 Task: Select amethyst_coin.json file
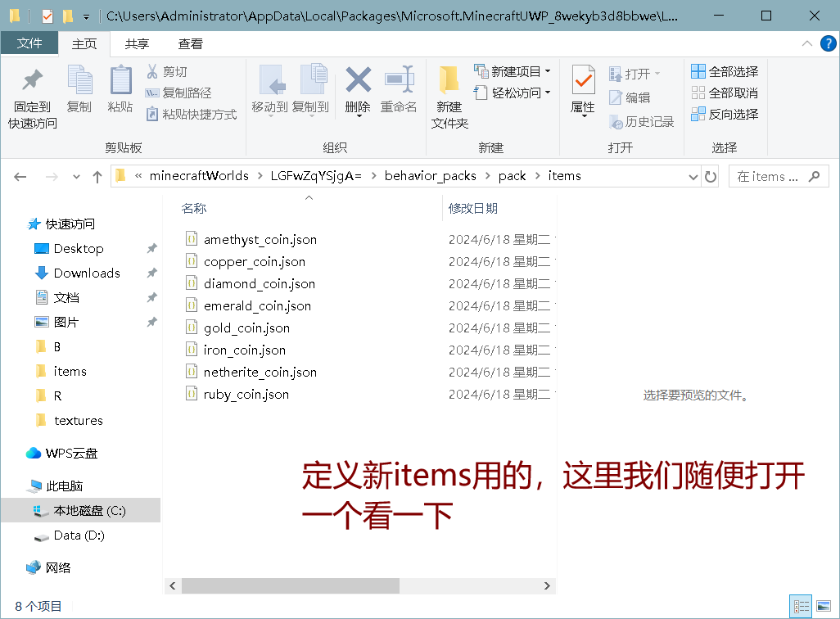tap(260, 240)
